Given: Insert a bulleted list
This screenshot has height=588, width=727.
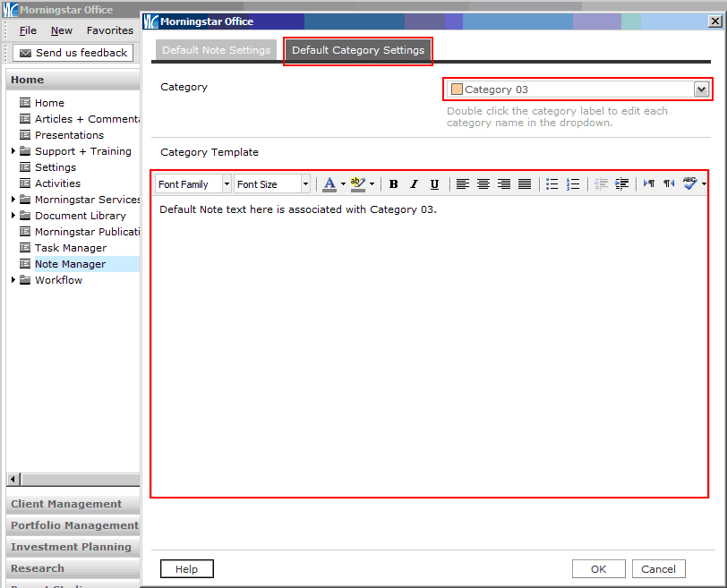Looking at the screenshot, I should click(x=552, y=184).
